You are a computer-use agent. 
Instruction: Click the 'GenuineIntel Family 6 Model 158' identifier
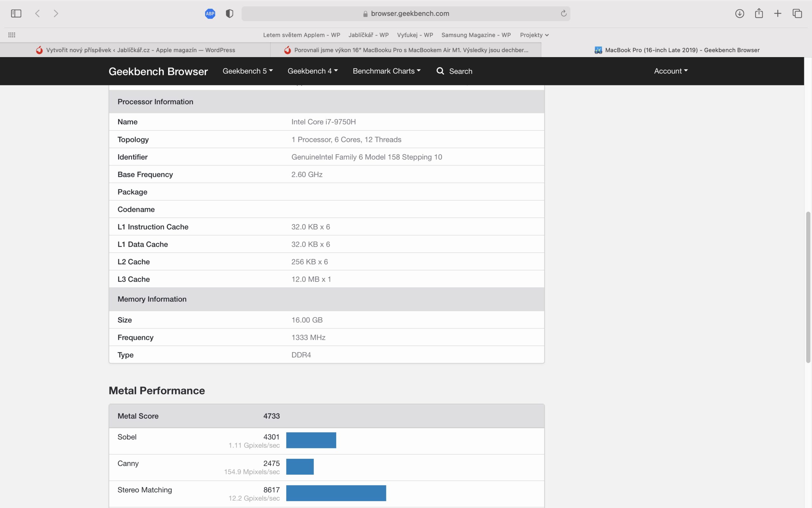(367, 157)
